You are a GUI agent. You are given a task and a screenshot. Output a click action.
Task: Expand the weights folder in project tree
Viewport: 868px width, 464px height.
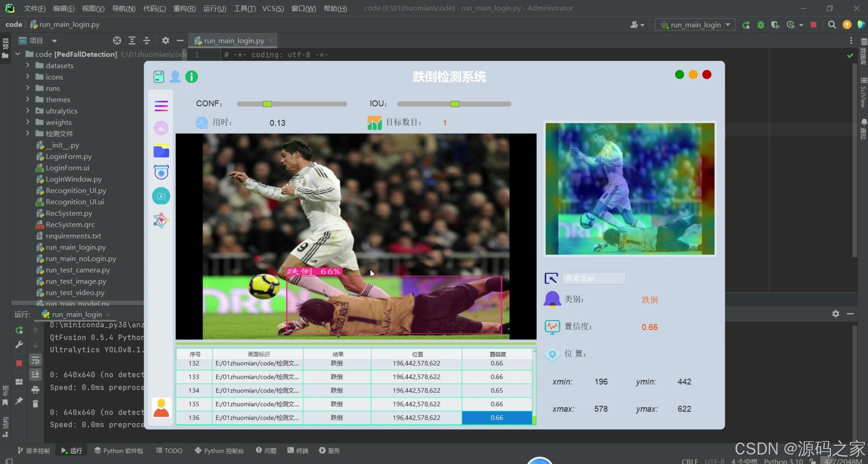click(x=28, y=122)
